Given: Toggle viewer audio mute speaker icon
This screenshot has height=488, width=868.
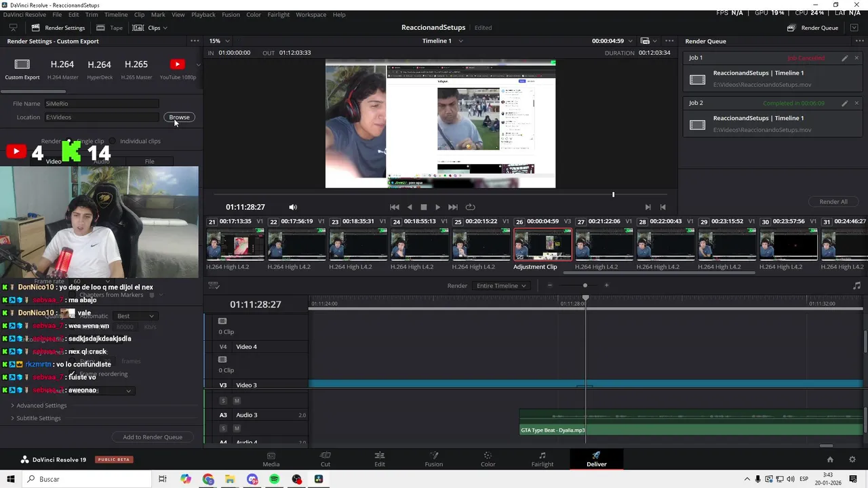Looking at the screenshot, I should (293, 207).
